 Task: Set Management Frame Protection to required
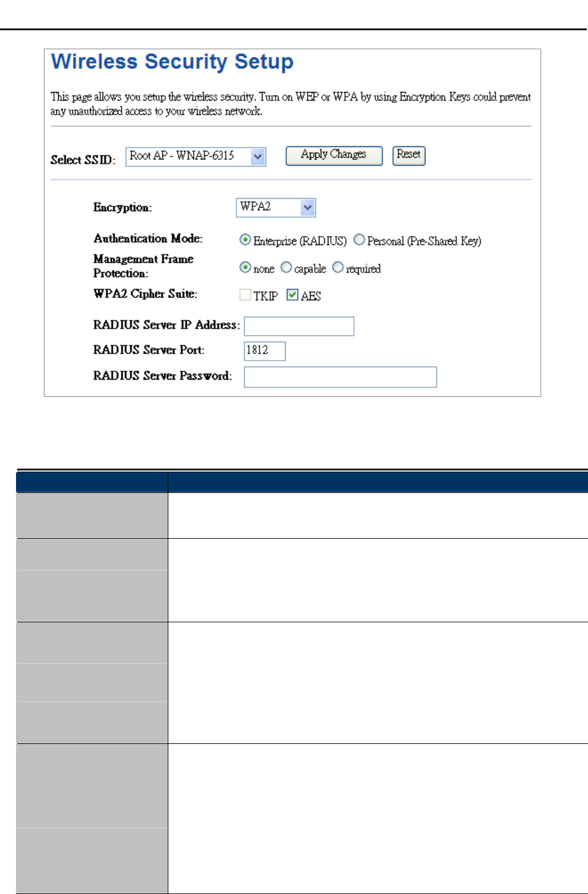(337, 268)
